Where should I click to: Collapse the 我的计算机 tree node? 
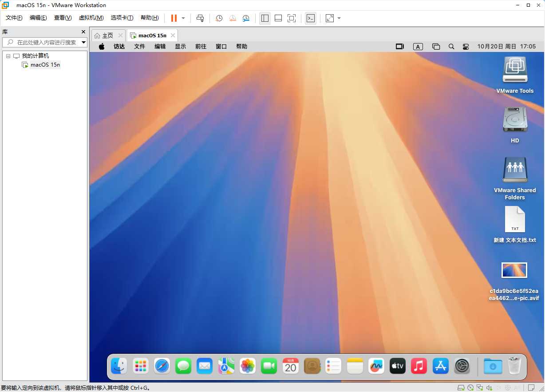(x=8, y=56)
